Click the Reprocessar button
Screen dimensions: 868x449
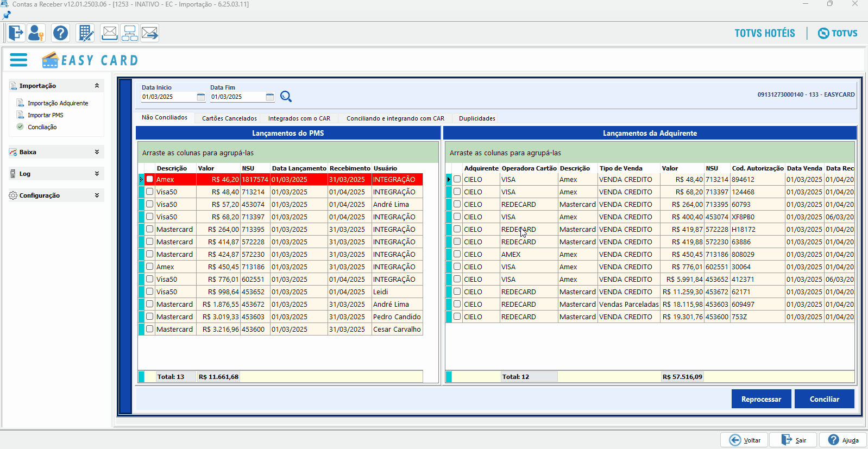(x=761, y=399)
